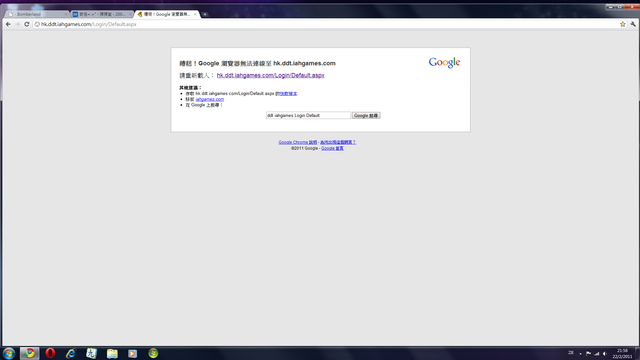Open Windows Explorer folder in taskbar
The image size is (640, 360).
pyautogui.click(x=112, y=353)
